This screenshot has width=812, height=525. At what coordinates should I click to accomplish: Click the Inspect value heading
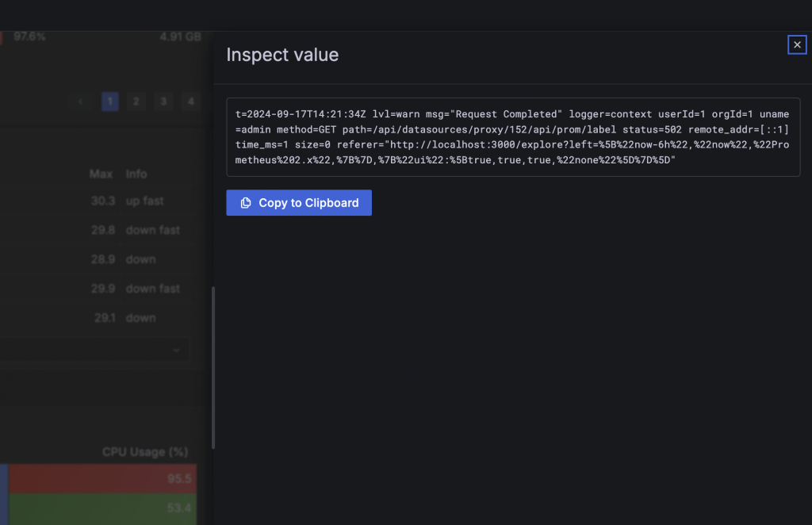tap(282, 55)
